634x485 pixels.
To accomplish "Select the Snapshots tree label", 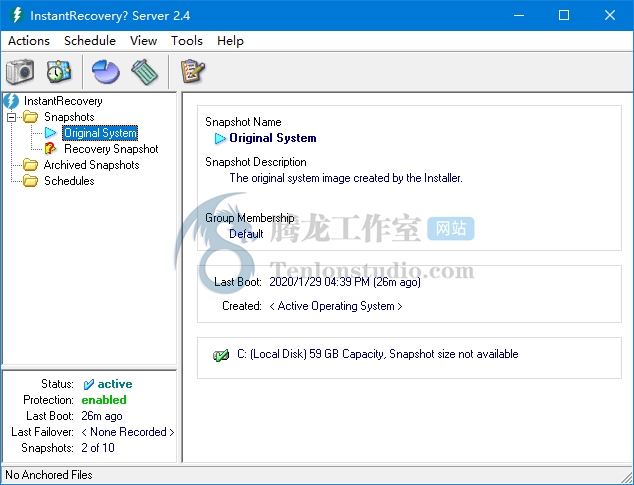I will 69,117.
